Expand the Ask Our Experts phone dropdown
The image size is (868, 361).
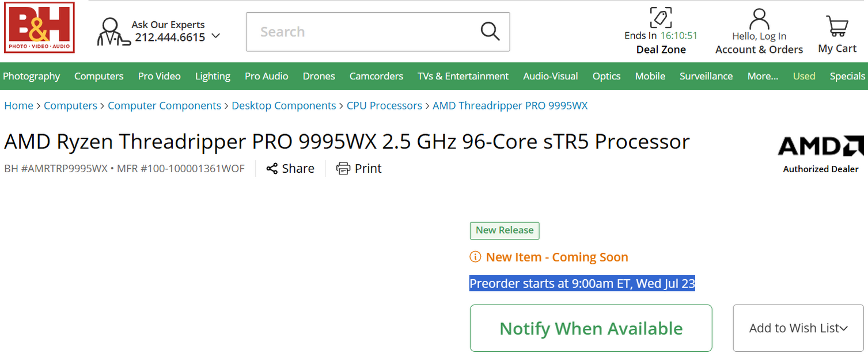216,36
